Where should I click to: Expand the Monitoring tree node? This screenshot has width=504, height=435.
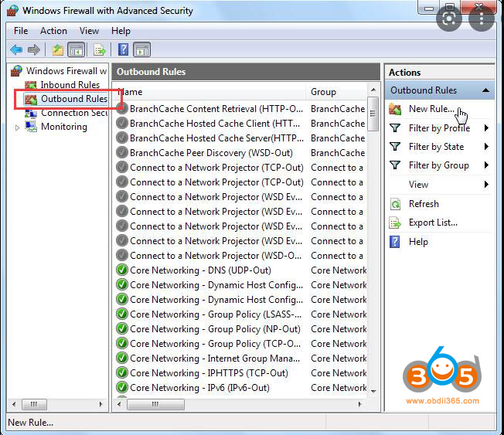point(18,127)
